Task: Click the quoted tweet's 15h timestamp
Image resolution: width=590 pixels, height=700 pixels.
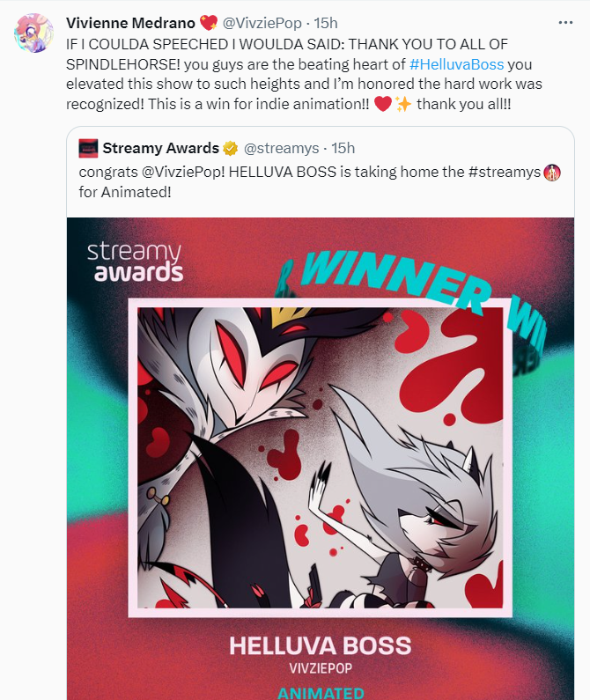Action: [343, 148]
